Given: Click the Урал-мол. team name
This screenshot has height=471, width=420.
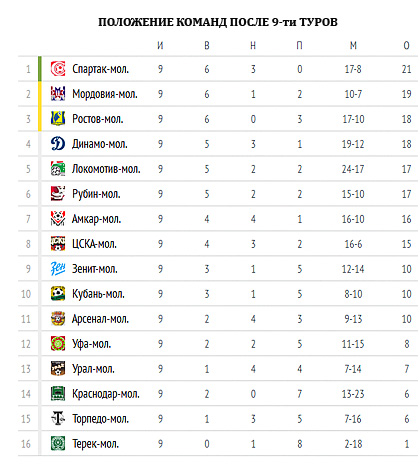Looking at the screenshot, I should coord(93,369).
